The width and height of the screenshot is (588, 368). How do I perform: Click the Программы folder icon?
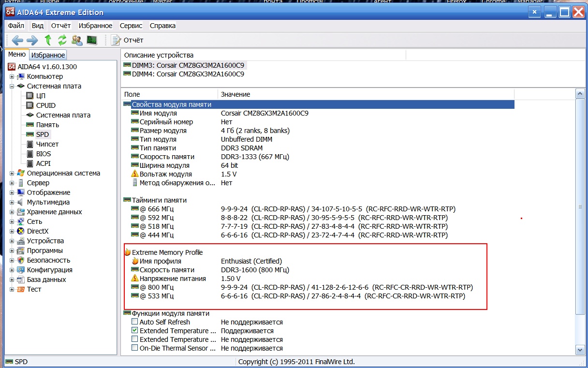[x=21, y=250]
